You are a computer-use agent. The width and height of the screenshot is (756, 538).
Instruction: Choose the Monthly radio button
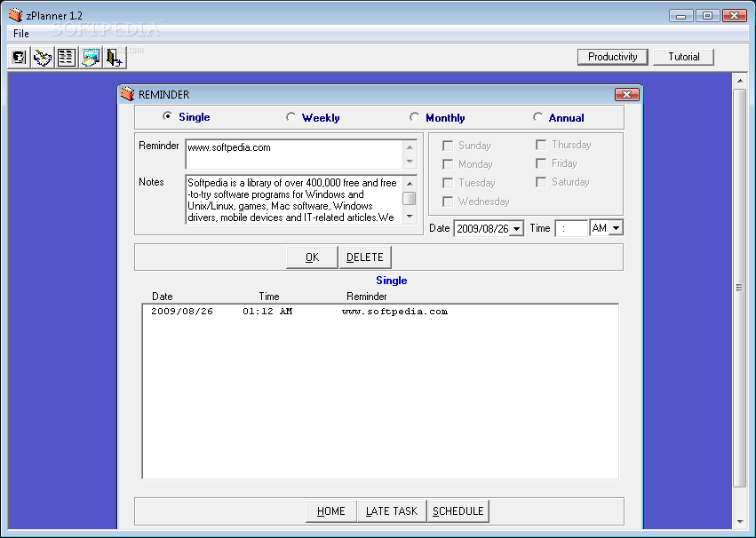[414, 117]
